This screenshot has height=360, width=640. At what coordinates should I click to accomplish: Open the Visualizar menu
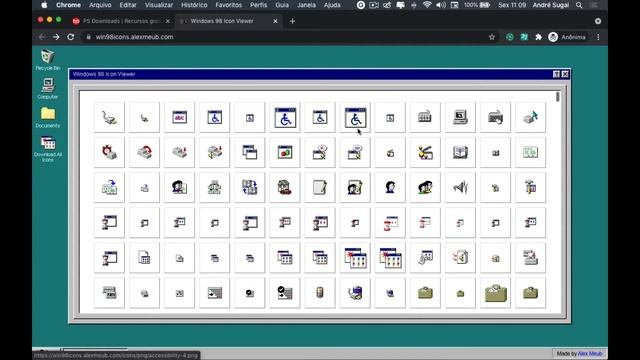[159, 5]
